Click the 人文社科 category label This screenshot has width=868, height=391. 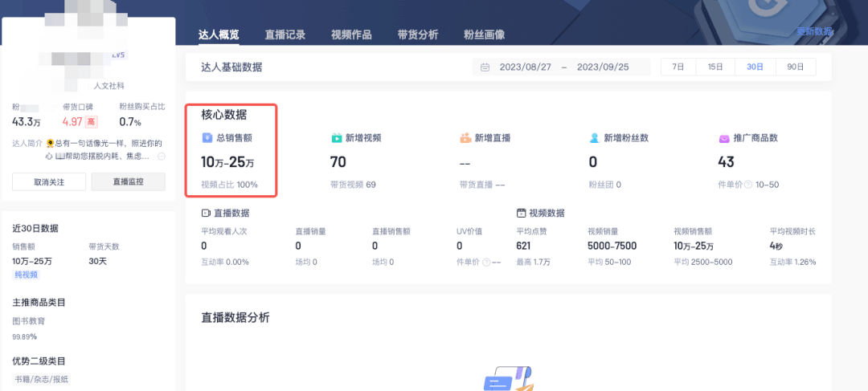109,86
